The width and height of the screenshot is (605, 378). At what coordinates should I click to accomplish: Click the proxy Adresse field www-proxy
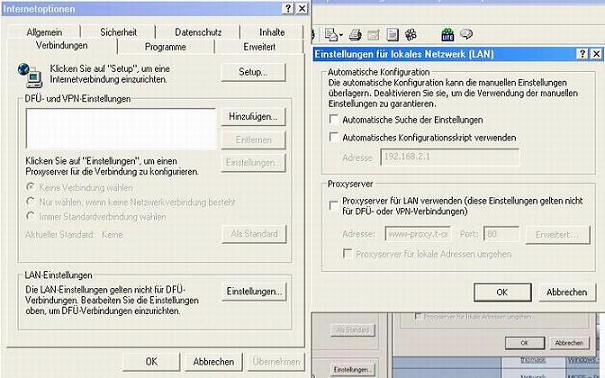tap(418, 234)
